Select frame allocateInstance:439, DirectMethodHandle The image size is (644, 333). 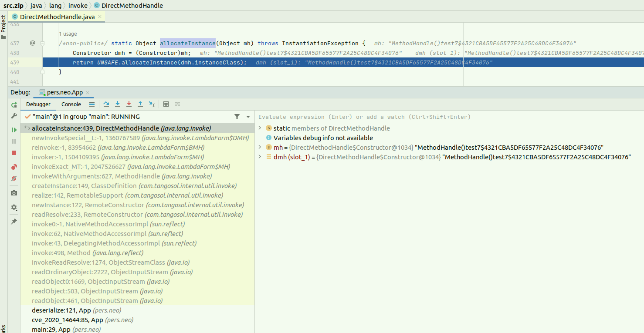click(x=137, y=128)
